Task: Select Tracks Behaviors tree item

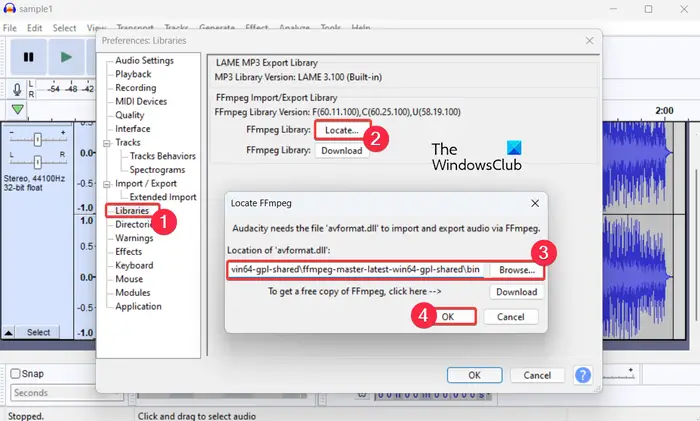Action: click(162, 156)
